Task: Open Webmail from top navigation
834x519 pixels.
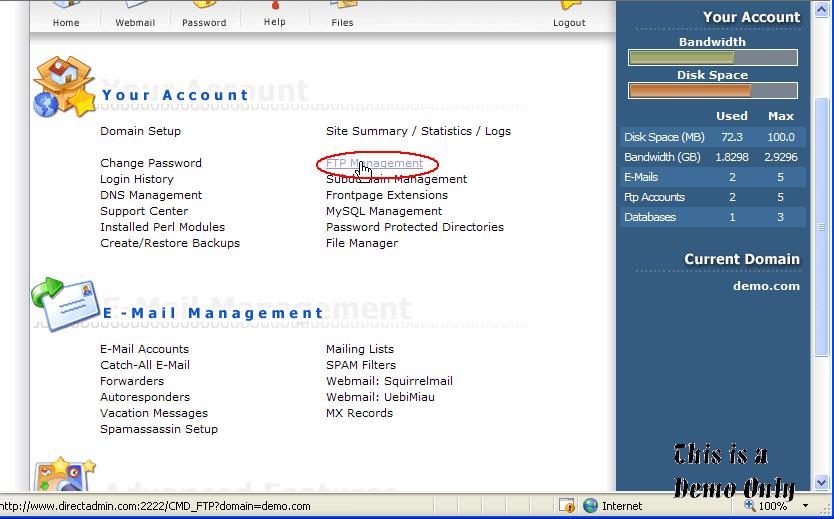Action: pos(135,23)
